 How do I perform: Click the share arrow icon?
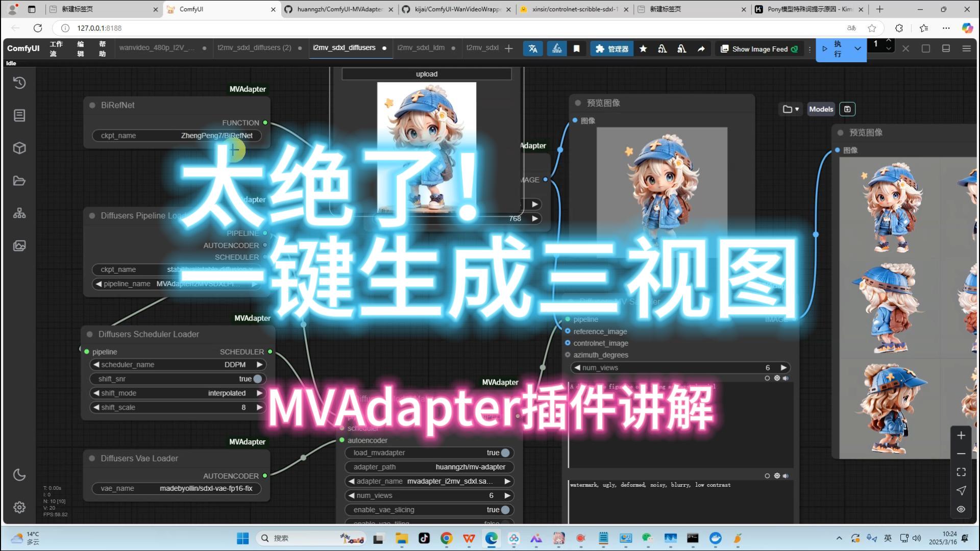point(701,48)
